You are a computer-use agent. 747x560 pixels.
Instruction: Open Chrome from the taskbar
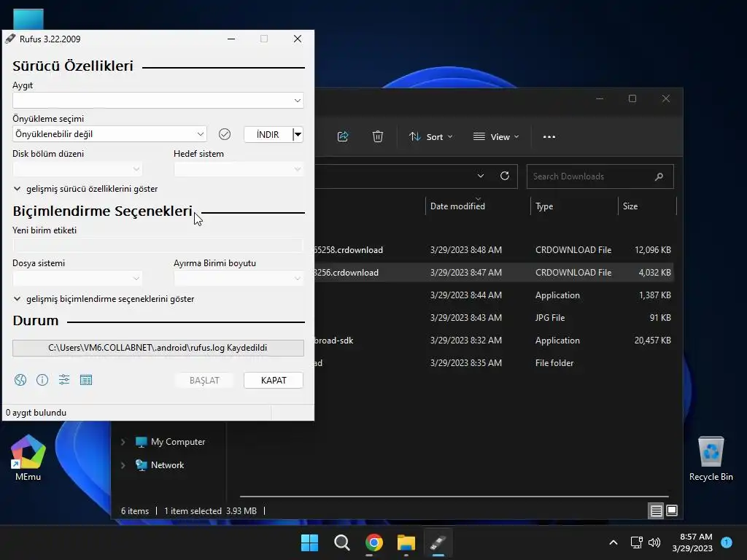pos(374,542)
